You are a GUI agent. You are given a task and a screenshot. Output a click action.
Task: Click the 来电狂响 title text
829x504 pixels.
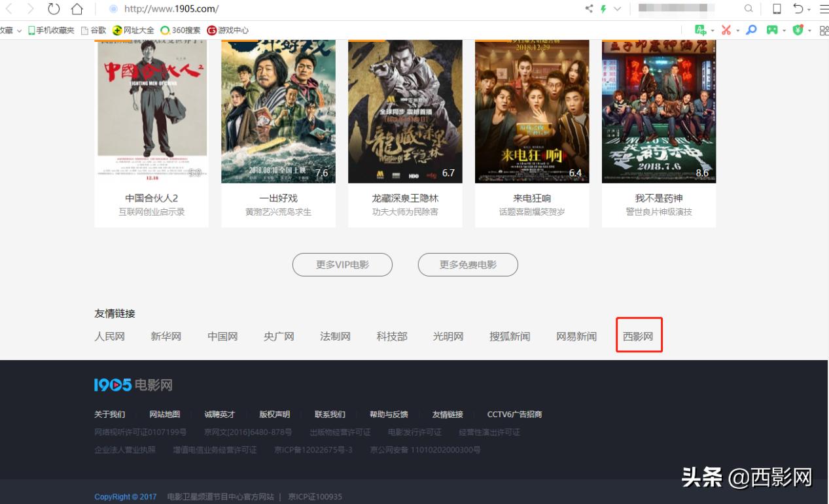pyautogui.click(x=532, y=198)
